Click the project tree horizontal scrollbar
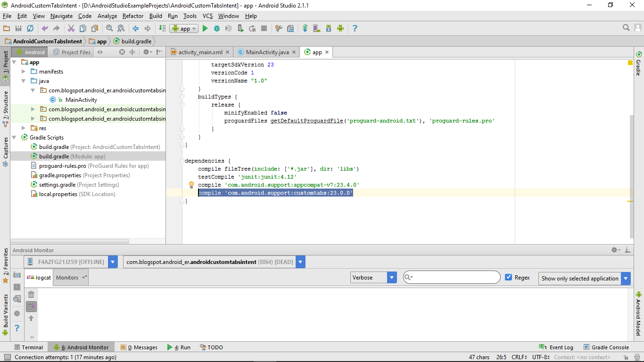644x362 pixels. coord(71,241)
